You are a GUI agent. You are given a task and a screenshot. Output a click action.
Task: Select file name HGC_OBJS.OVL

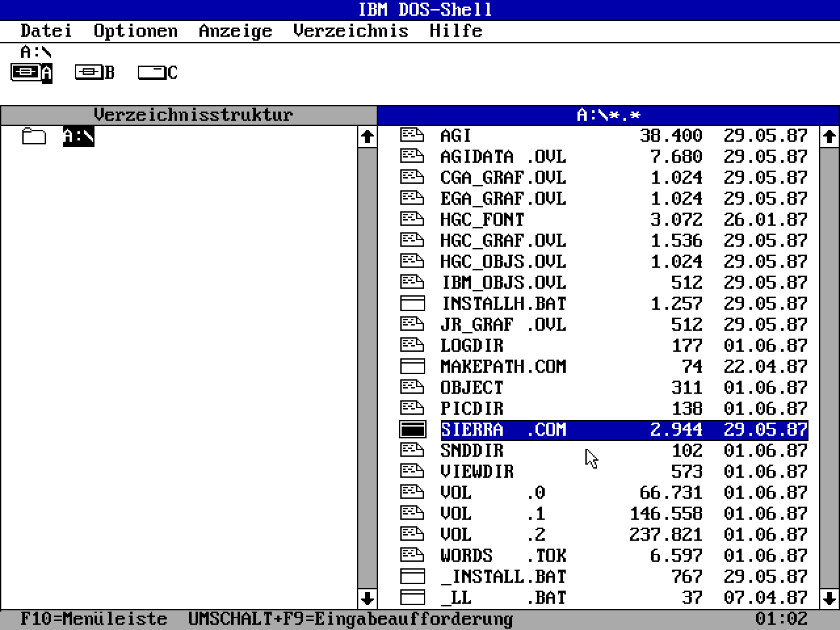click(x=503, y=261)
